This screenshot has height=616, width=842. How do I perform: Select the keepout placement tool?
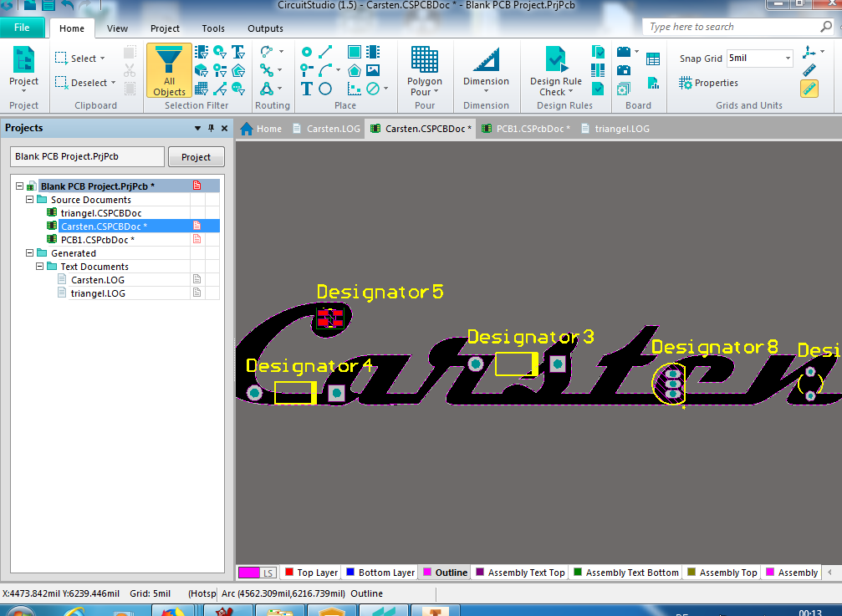click(373, 89)
